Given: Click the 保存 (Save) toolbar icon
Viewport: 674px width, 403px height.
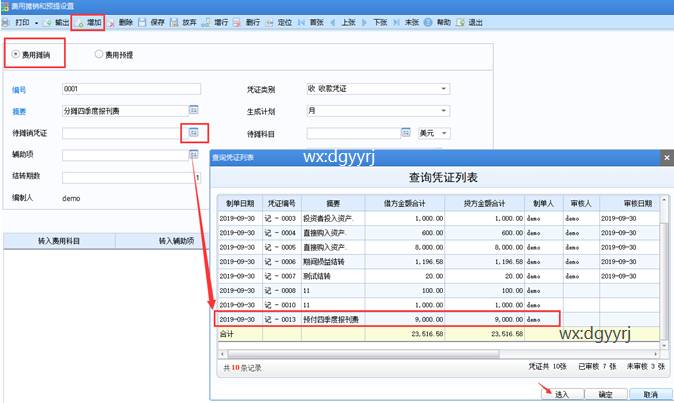Looking at the screenshot, I should click(x=141, y=21).
